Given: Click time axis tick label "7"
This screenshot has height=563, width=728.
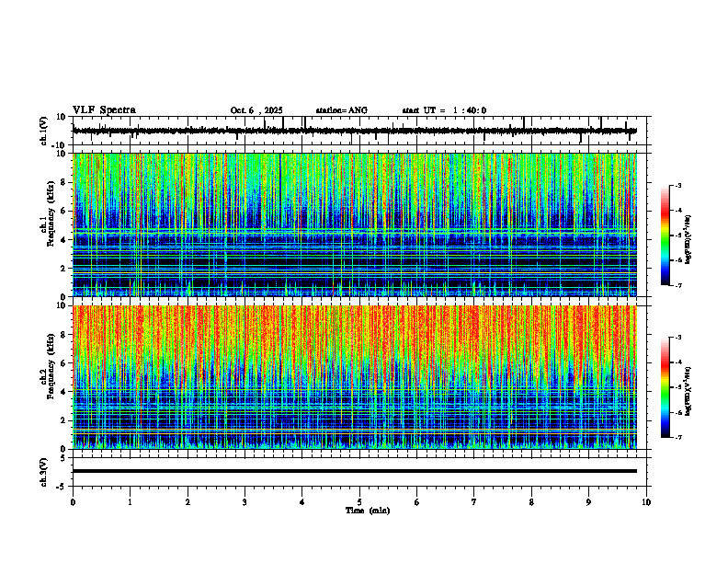Looking at the screenshot, I should pyautogui.click(x=474, y=502).
